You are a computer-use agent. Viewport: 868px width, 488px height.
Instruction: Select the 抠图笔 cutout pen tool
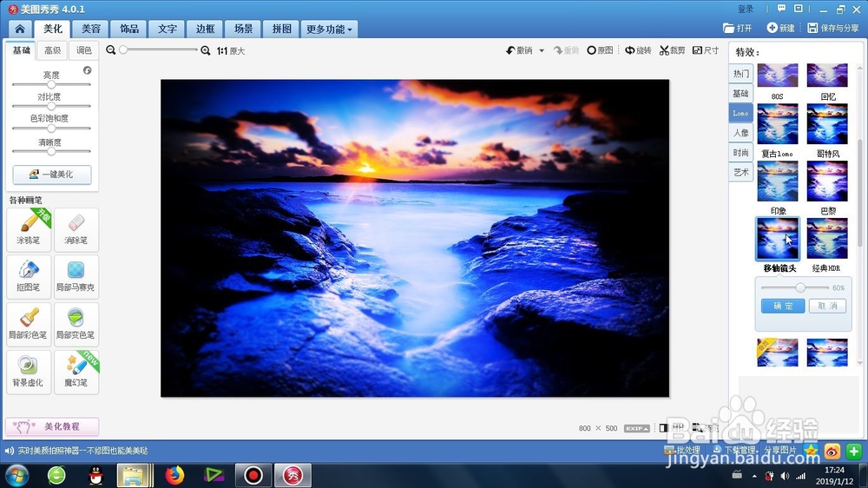tap(29, 276)
